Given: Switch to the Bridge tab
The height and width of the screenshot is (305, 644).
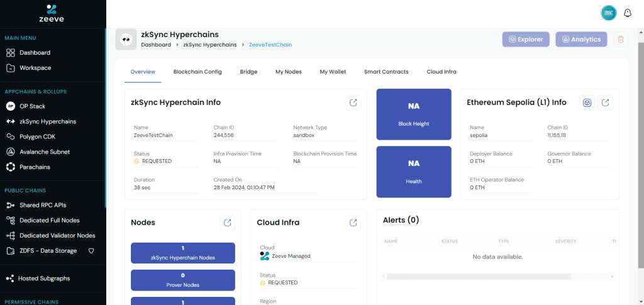Looking at the screenshot, I should (x=248, y=72).
